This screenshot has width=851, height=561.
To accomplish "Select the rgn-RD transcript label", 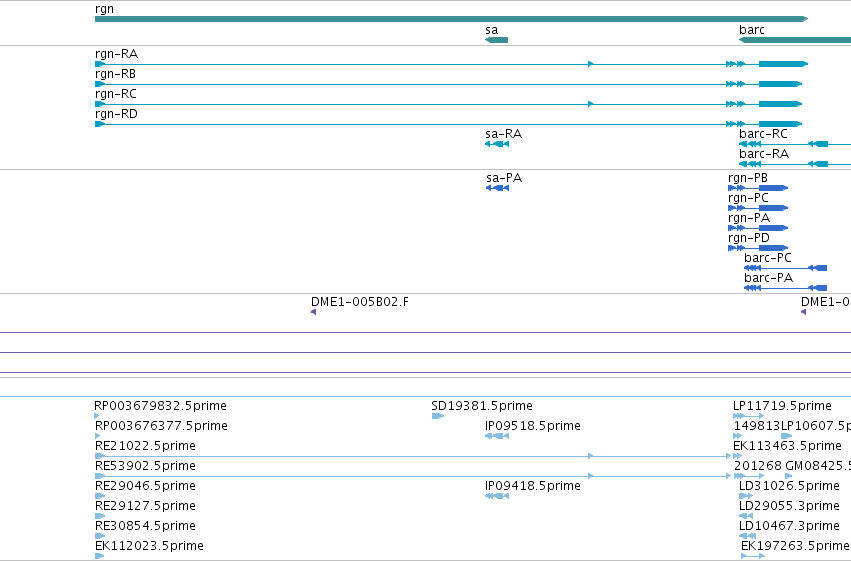I will (x=116, y=114).
